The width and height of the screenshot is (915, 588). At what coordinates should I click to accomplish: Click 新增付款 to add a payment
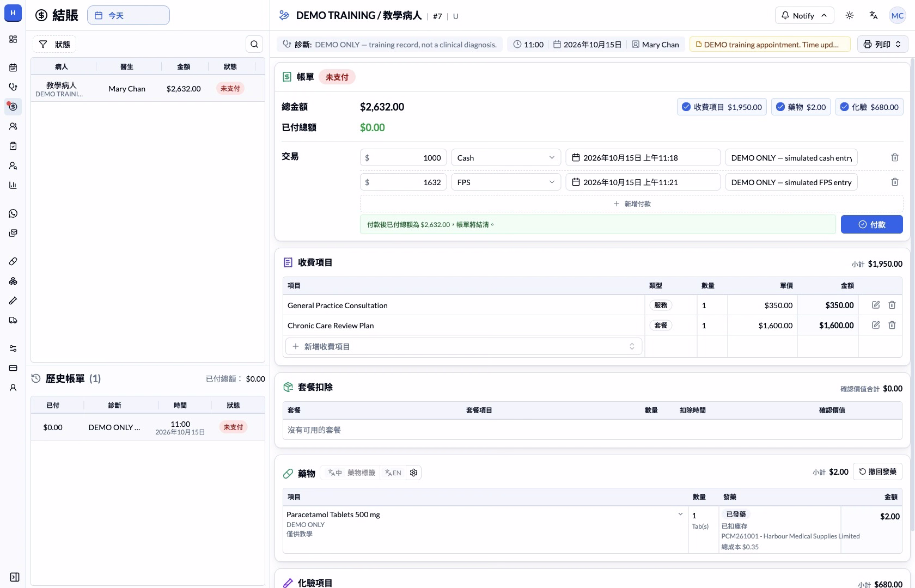coord(632,204)
